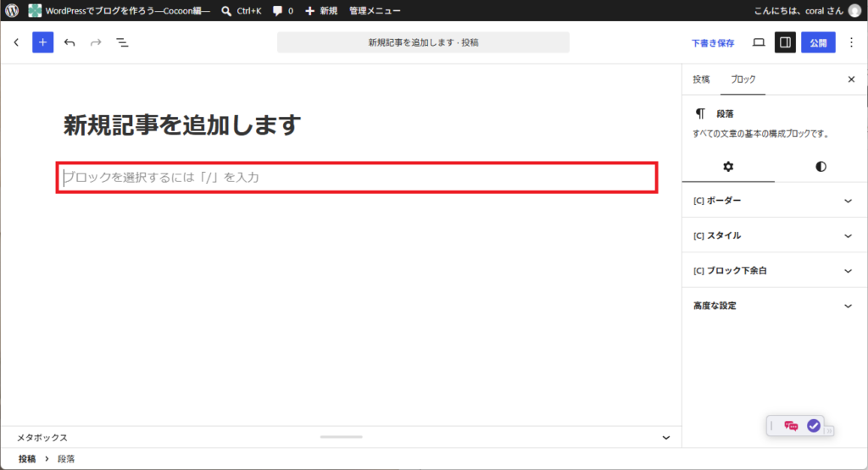
Task: Click 投稿 in the bottom breadcrumb
Action: pos(27,459)
